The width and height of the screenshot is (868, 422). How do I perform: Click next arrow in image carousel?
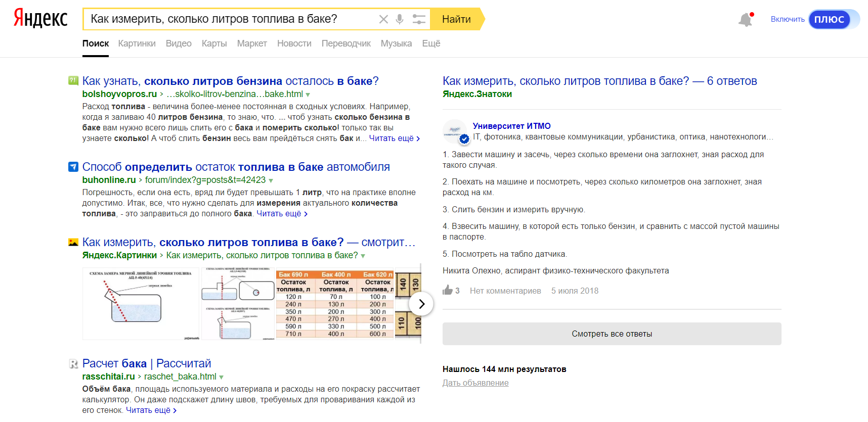pyautogui.click(x=421, y=304)
